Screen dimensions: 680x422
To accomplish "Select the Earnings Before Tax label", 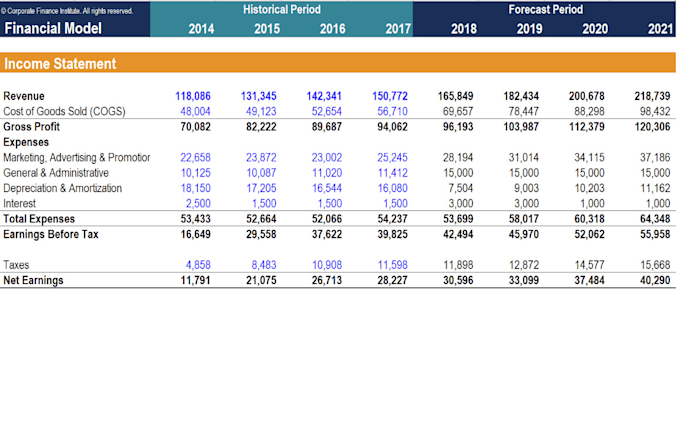I will pos(51,235).
